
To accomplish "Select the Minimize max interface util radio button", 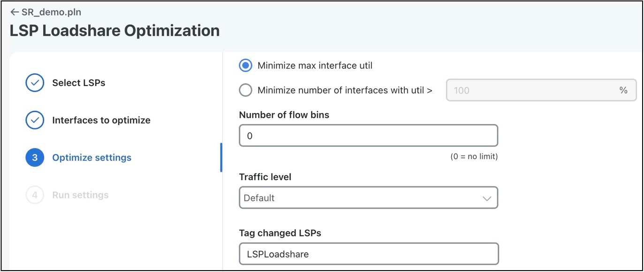I will (245, 66).
